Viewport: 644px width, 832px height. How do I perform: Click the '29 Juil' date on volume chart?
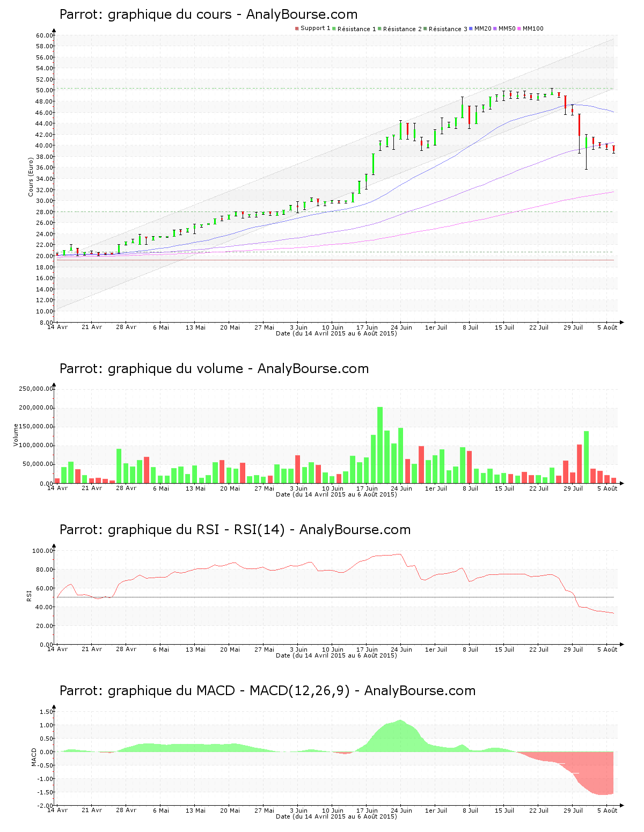[573, 488]
